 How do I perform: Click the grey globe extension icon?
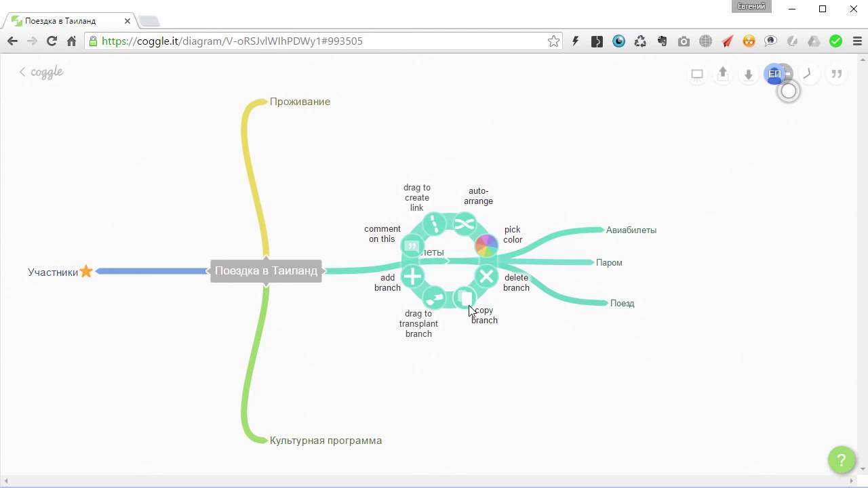[x=705, y=41]
